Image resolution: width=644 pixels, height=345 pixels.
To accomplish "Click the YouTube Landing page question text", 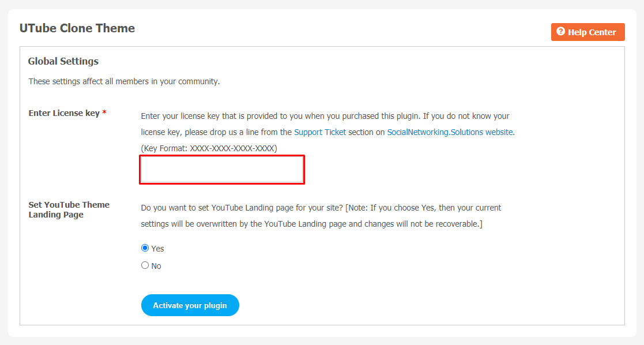I will pos(242,208).
